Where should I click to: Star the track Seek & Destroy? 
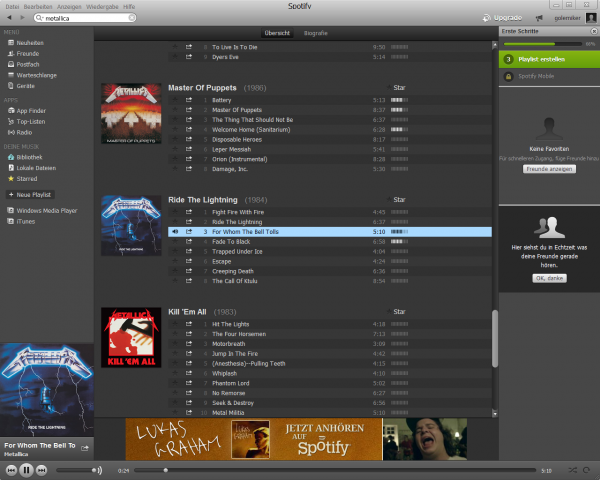click(x=175, y=403)
